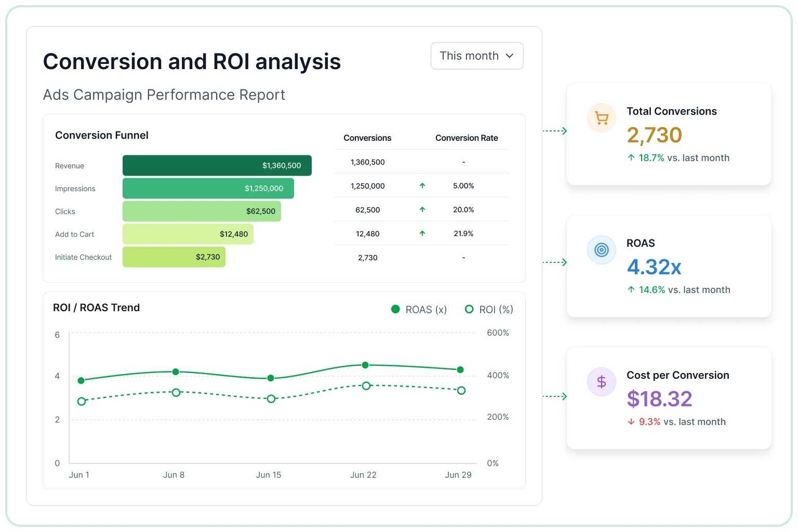Viewport: 798px width, 532px height.
Task: Click the dollar icon in Cost per Conversion
Action: click(602, 382)
